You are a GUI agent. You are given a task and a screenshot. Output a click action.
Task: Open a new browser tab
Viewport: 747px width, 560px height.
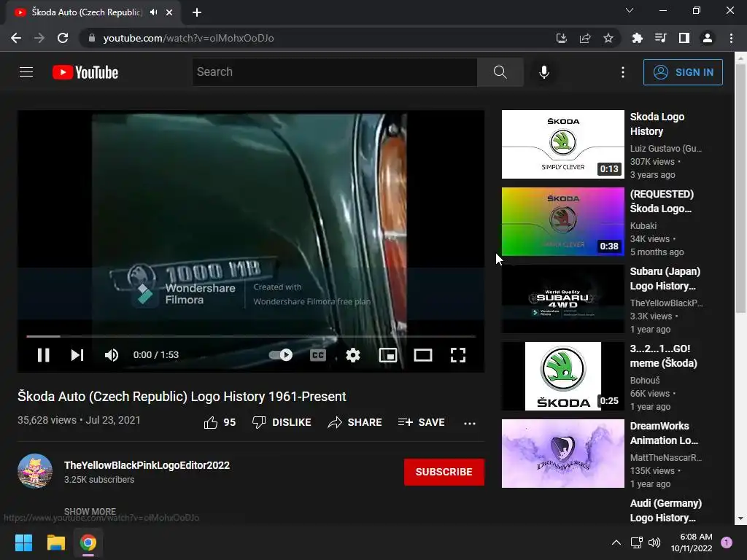tap(197, 12)
